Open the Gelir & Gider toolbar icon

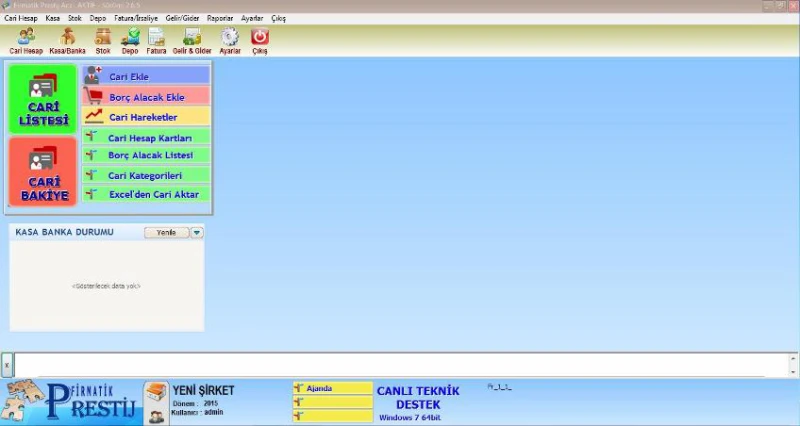192,41
